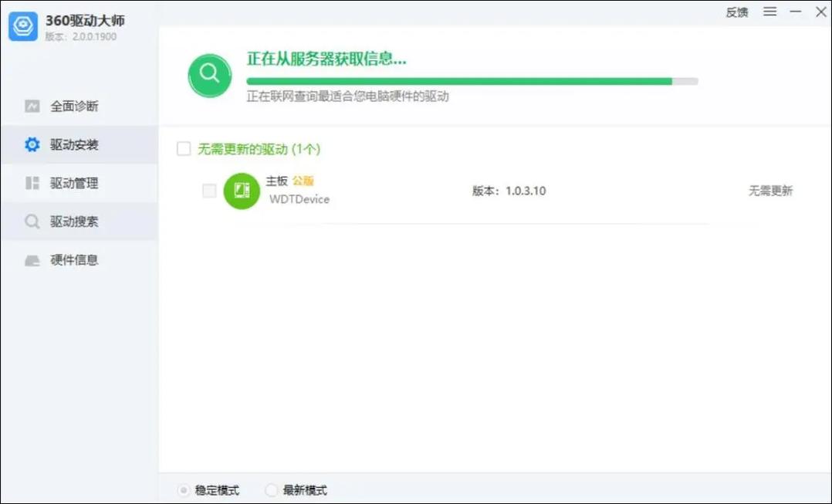Select the WDTDevice driver checkbox
This screenshot has height=504, width=832.
click(x=208, y=191)
